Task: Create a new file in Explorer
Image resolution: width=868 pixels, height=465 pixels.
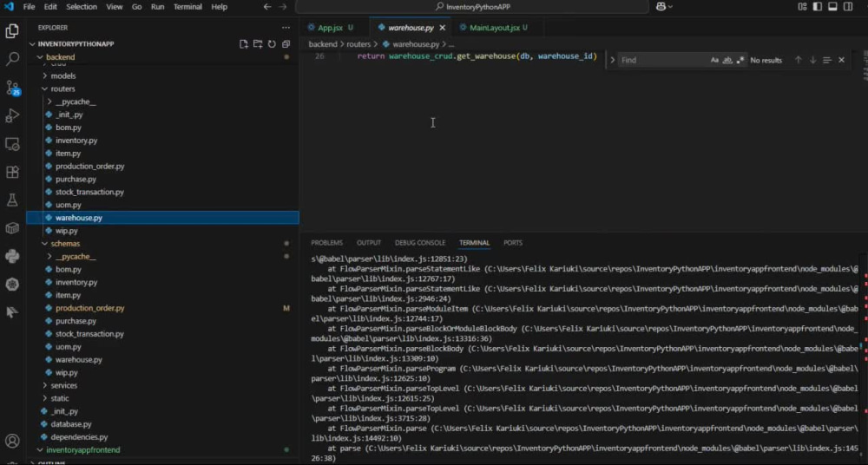Action: [x=244, y=44]
